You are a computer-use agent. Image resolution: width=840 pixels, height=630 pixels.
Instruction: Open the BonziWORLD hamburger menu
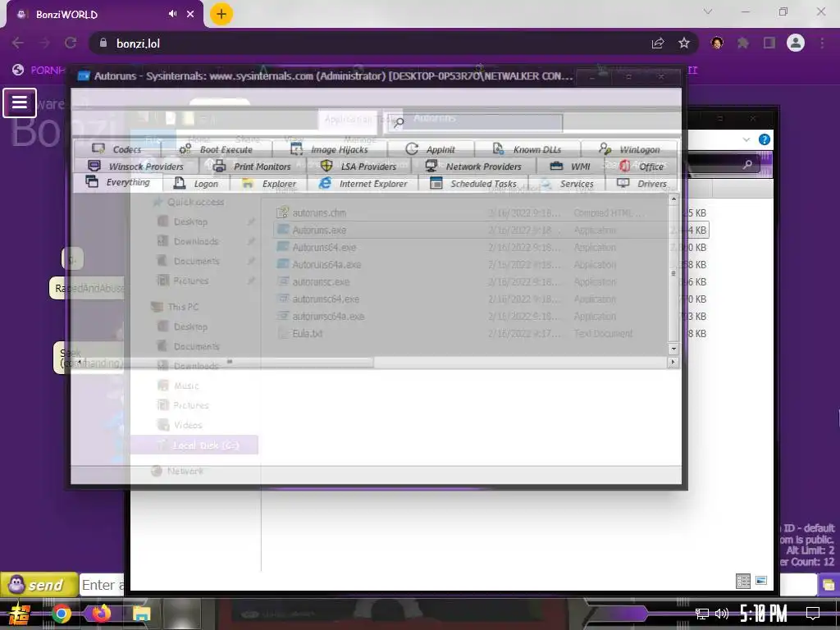pyautogui.click(x=20, y=103)
